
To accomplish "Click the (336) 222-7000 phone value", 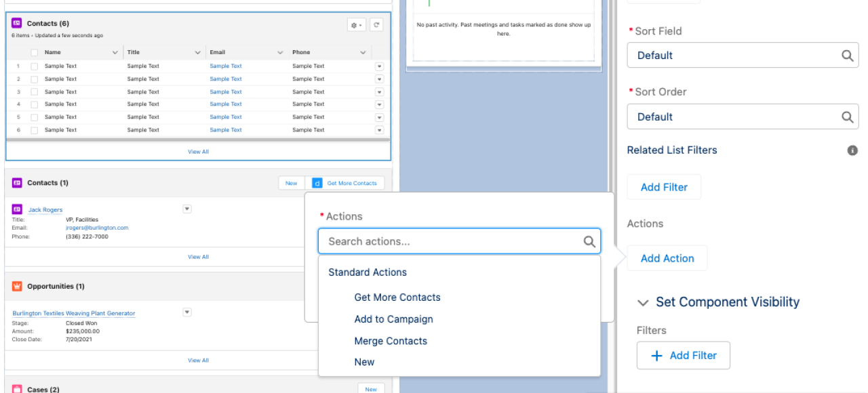I will pyautogui.click(x=87, y=236).
